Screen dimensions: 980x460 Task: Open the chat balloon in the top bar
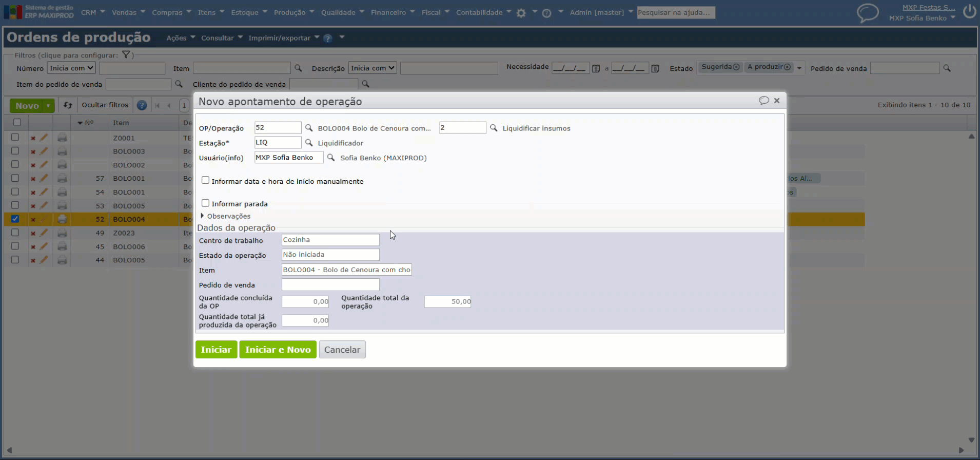coord(868,12)
